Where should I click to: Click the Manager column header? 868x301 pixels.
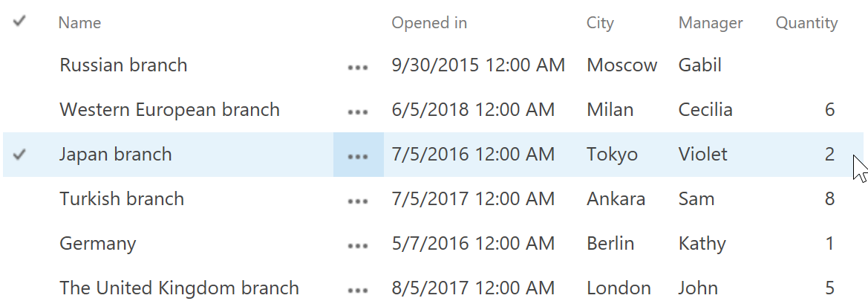tap(711, 23)
